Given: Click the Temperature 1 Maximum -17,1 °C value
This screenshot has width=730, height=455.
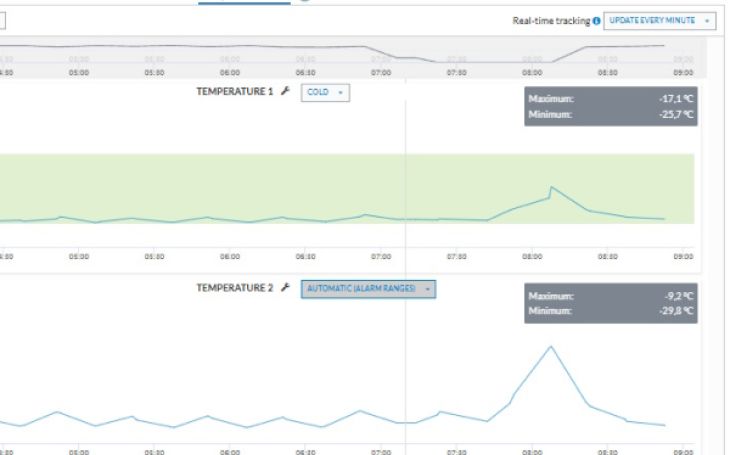Looking at the screenshot, I should [x=676, y=99].
